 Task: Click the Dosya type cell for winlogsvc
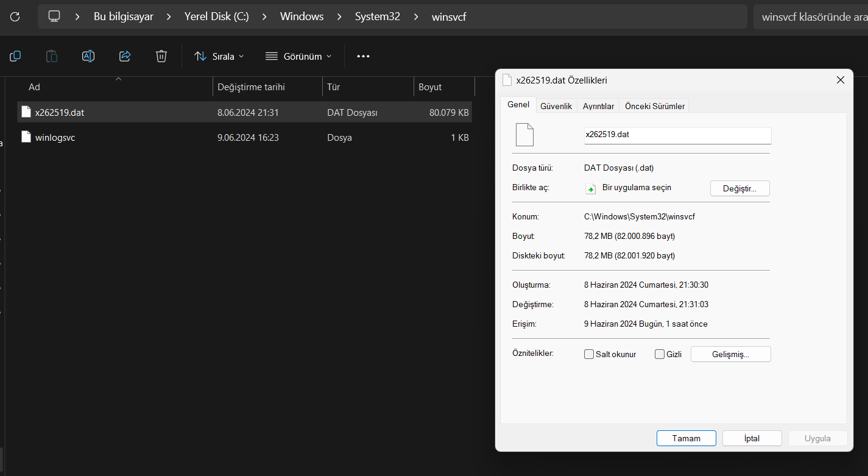(339, 138)
